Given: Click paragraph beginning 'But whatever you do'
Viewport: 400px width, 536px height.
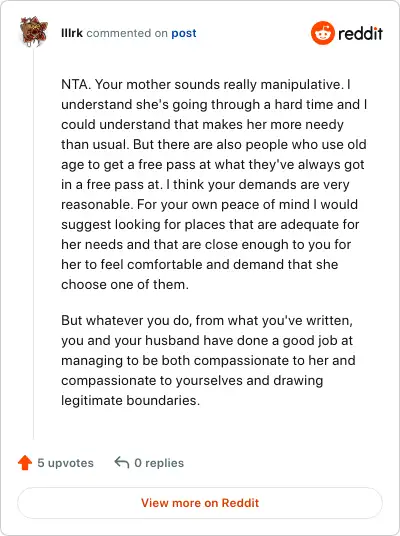Looking at the screenshot, I should pyautogui.click(x=209, y=360).
